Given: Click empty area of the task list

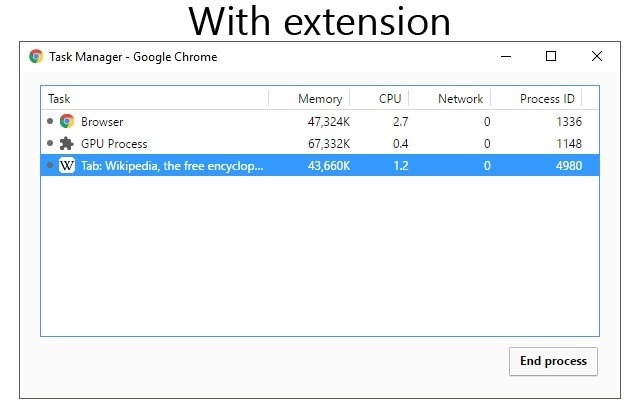Looking at the screenshot, I should 320,256.
